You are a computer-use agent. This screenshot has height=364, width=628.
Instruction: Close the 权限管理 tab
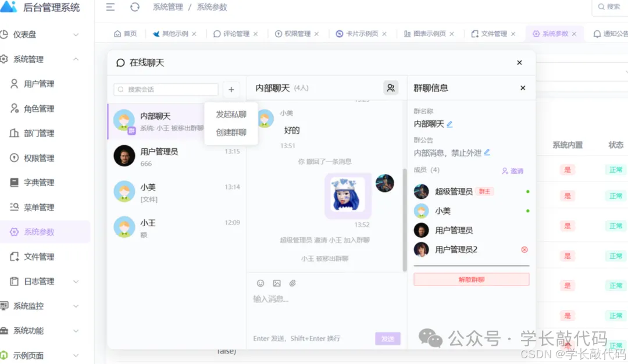pos(316,34)
